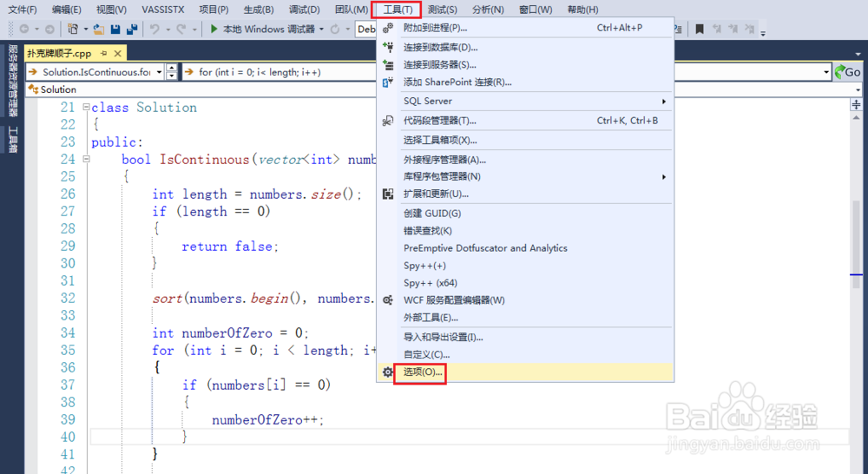Click the stepper beside the scope dropdown

(172, 72)
